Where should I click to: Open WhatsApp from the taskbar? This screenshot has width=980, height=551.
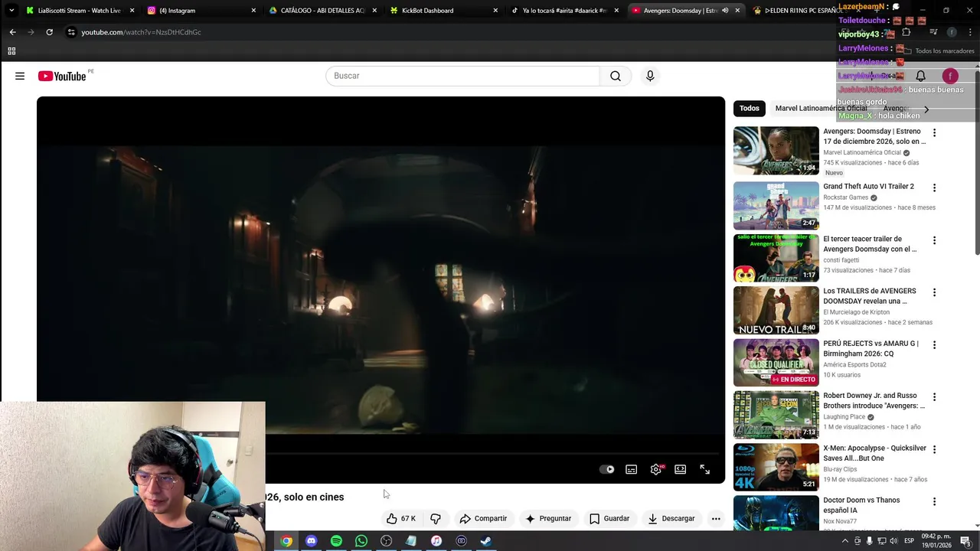pos(361,541)
